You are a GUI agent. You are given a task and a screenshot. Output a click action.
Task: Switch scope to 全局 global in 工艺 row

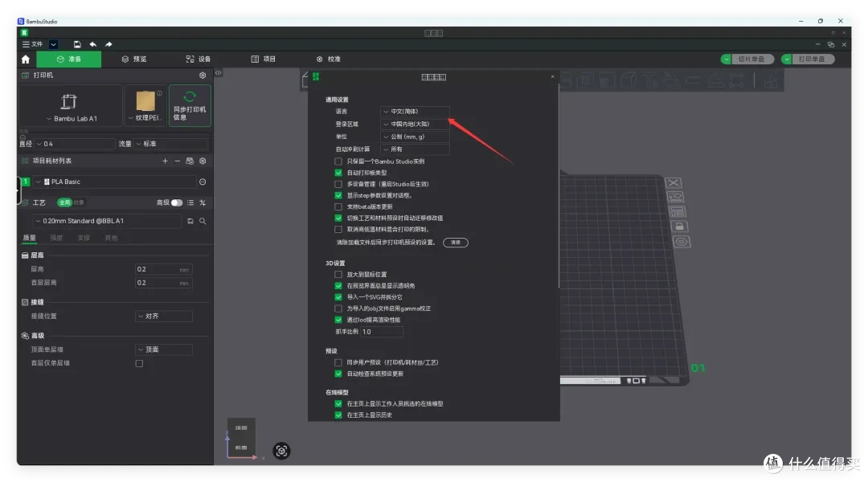point(65,202)
